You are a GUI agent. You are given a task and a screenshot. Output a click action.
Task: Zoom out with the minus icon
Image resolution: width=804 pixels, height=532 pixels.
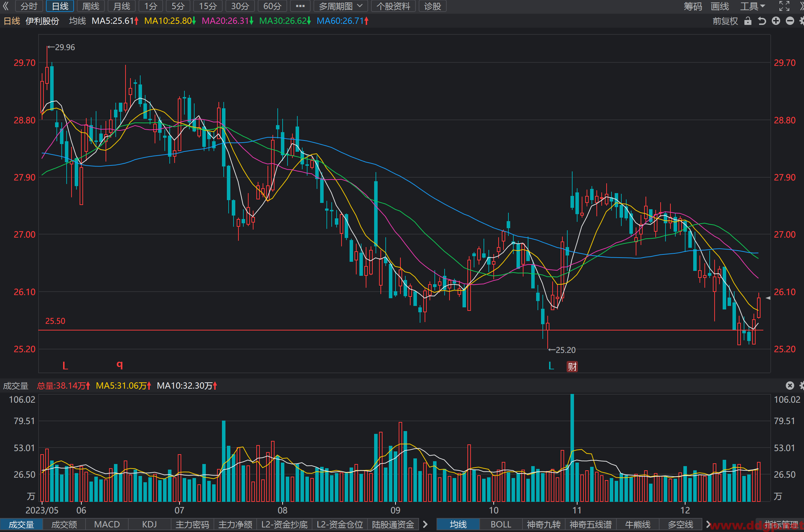point(790,21)
